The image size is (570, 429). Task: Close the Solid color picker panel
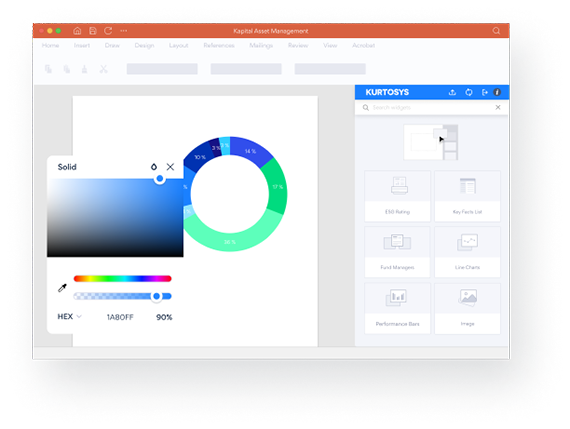170,167
